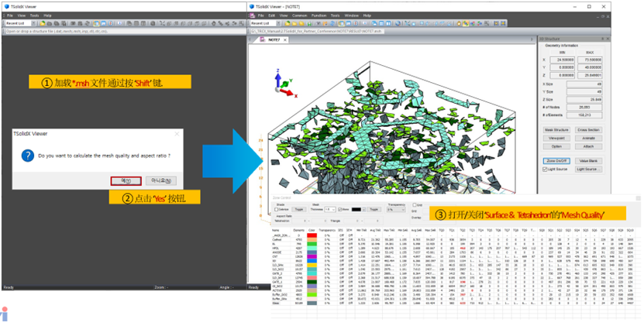Open Recent List dropdown in NOTE7 window
The image size is (644, 322).
tap(278, 23)
